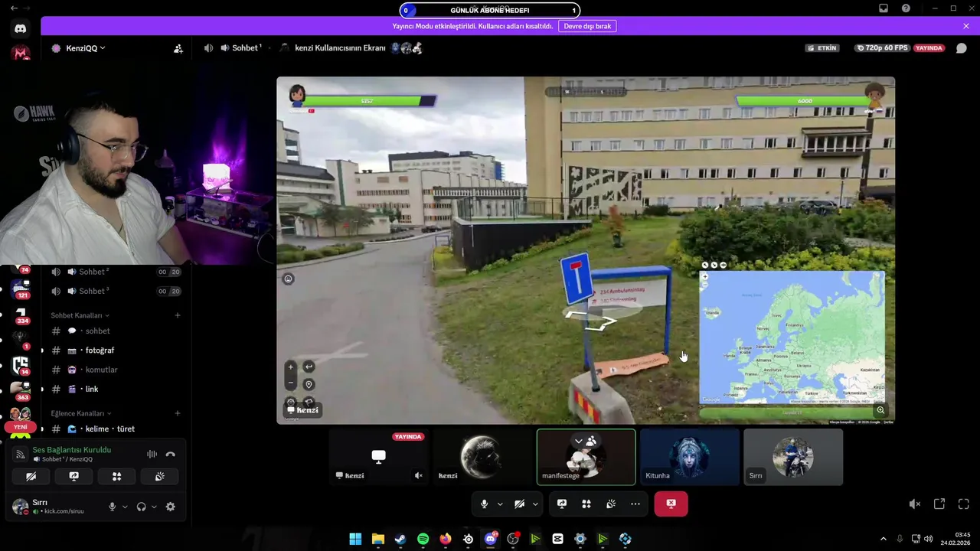This screenshot has width=980, height=551.
Task: Open the chat bubble icon at top right
Action: coord(962,48)
